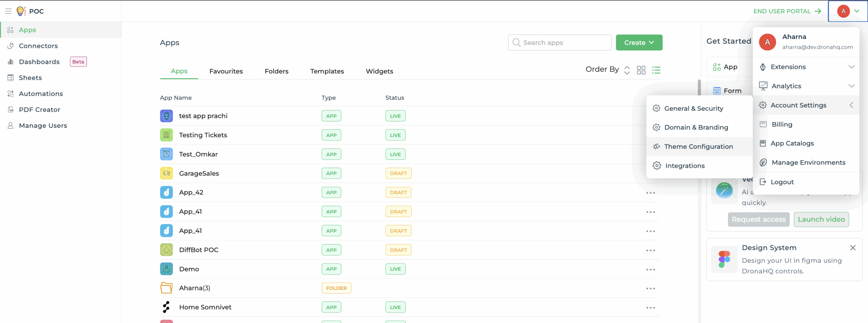Image resolution: width=868 pixels, height=323 pixels.
Task: Switch to grid view layout
Action: pos(641,70)
